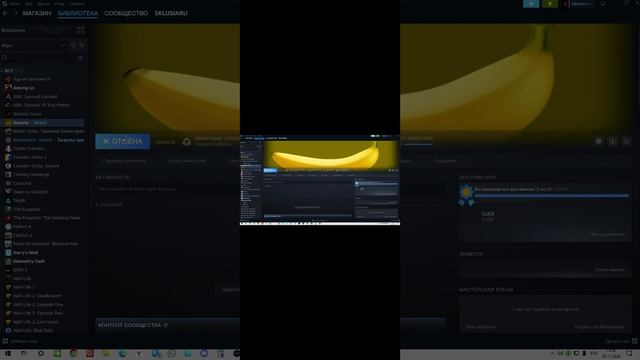The width and height of the screenshot is (640, 360).
Task: Open advanced filter options icon beside search
Action: (80, 58)
